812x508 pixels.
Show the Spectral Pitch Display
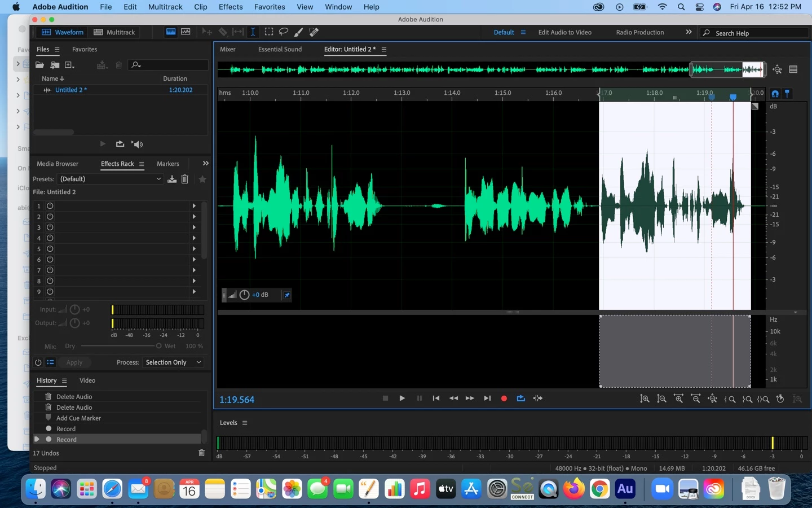[186, 32]
